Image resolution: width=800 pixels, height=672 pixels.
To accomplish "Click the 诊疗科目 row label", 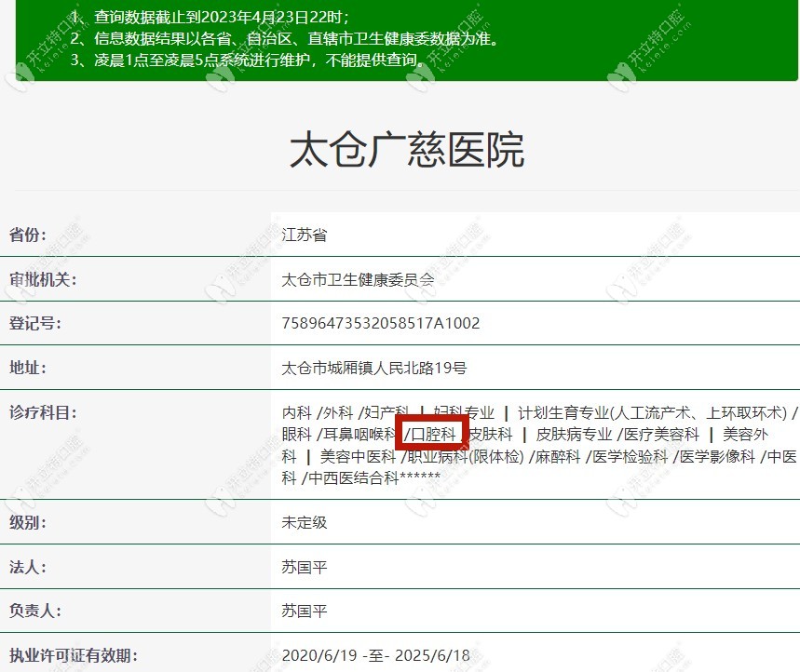I will pos(43,412).
